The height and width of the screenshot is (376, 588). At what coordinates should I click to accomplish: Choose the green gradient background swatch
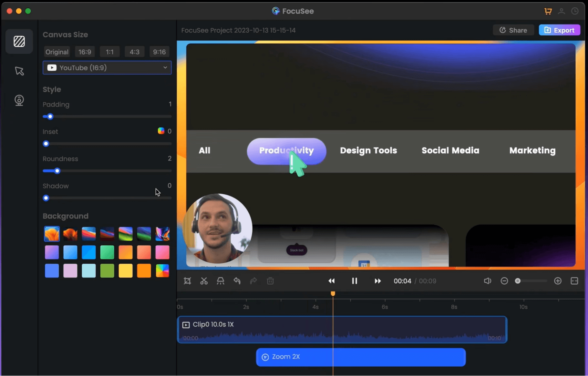107,252
